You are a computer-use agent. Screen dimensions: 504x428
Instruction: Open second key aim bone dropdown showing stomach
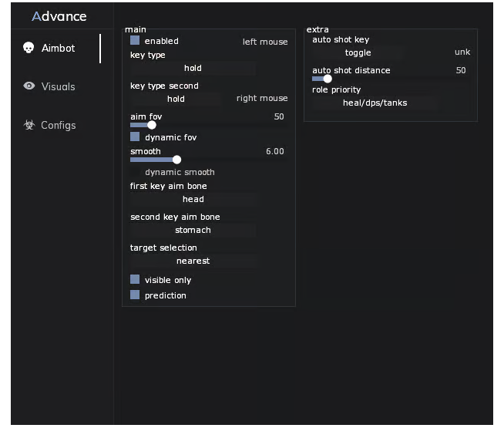193,231
